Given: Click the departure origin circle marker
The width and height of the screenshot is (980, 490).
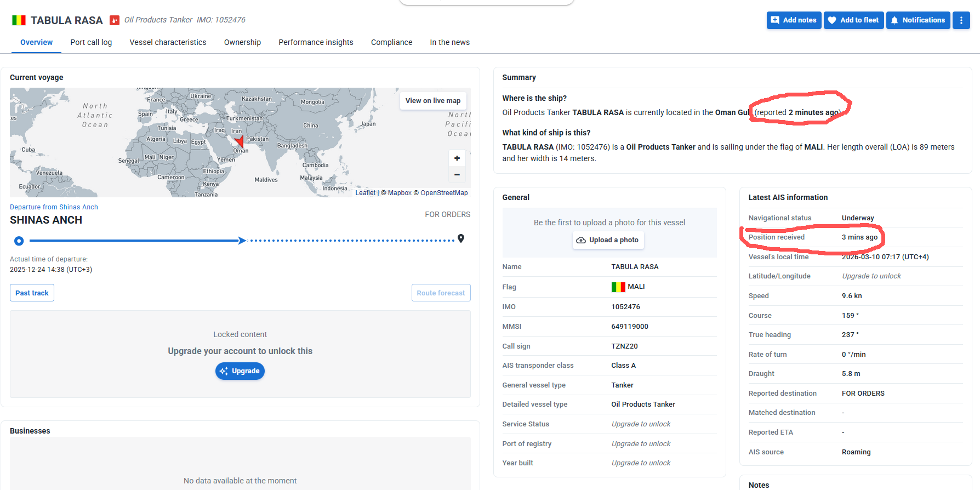Looking at the screenshot, I should (x=19, y=241).
